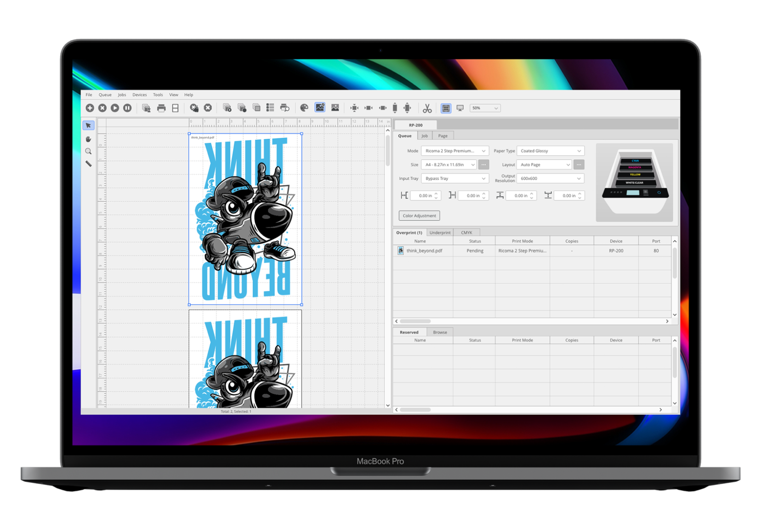Image resolution: width=761 pixels, height=532 pixels.
Task: Click the plain image icon in the toolbar
Action: 335,108
